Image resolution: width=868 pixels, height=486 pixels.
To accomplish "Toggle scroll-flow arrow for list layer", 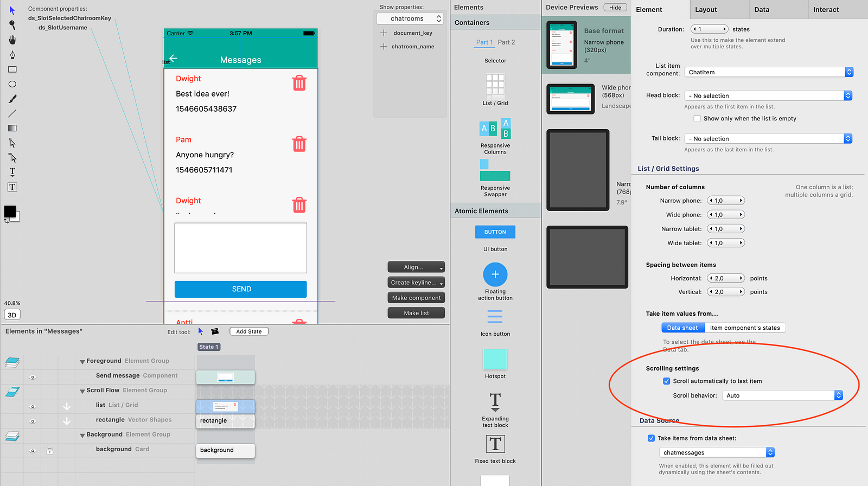I will [x=67, y=406].
